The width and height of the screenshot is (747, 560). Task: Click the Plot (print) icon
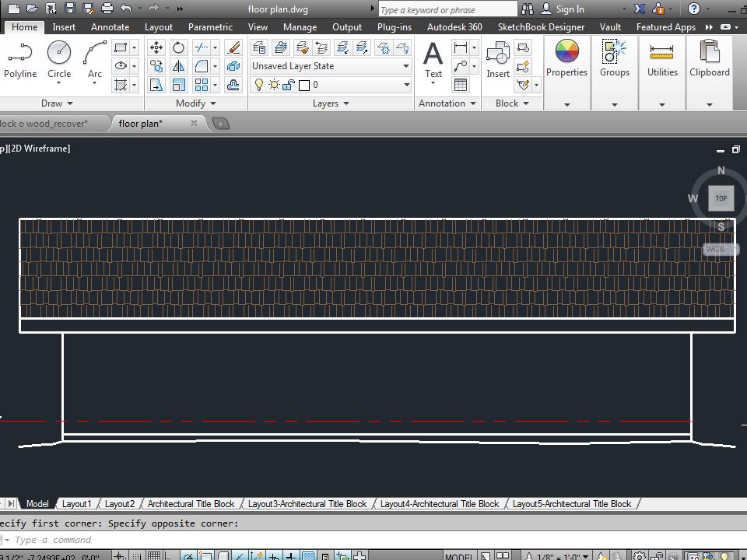click(x=107, y=8)
